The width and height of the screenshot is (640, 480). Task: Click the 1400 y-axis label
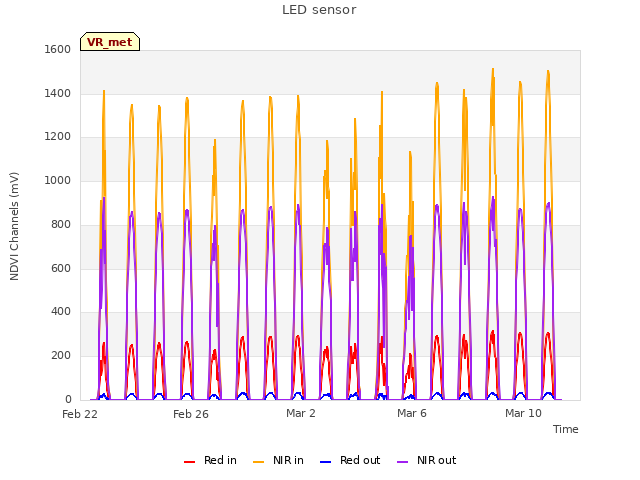tap(58, 93)
